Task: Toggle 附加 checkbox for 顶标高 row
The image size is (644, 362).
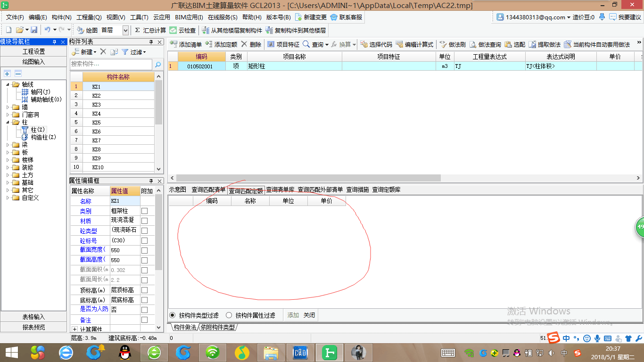Action: (145, 290)
